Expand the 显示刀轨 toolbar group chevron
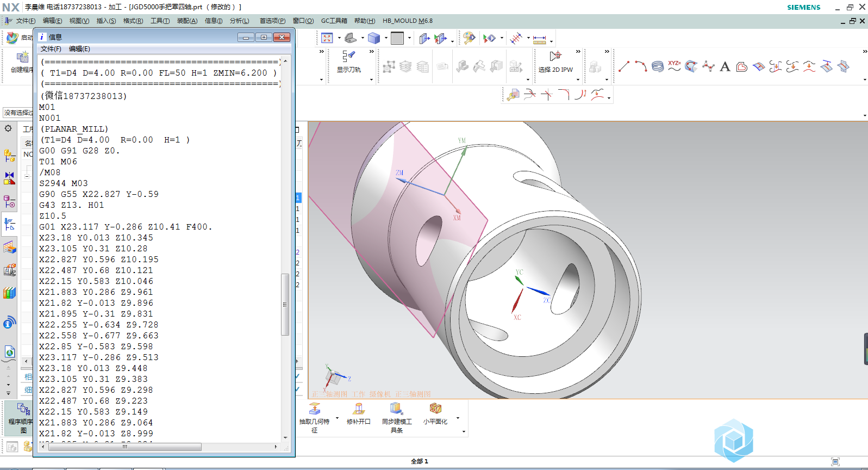Screen dimensions: 868x470 (x=372, y=52)
